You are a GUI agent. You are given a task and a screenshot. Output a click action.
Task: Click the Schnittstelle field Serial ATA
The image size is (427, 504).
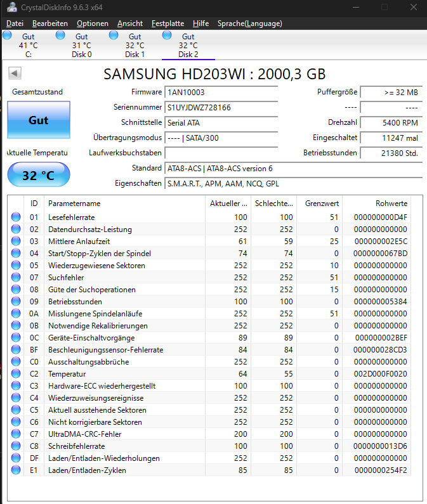coord(221,123)
